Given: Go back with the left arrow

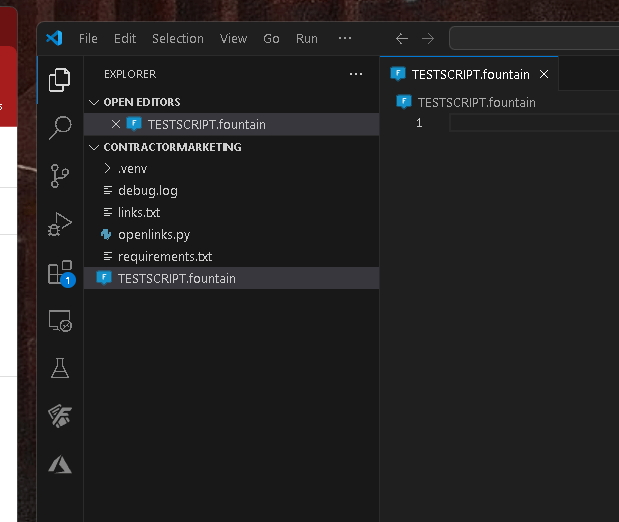Looking at the screenshot, I should click(x=401, y=39).
